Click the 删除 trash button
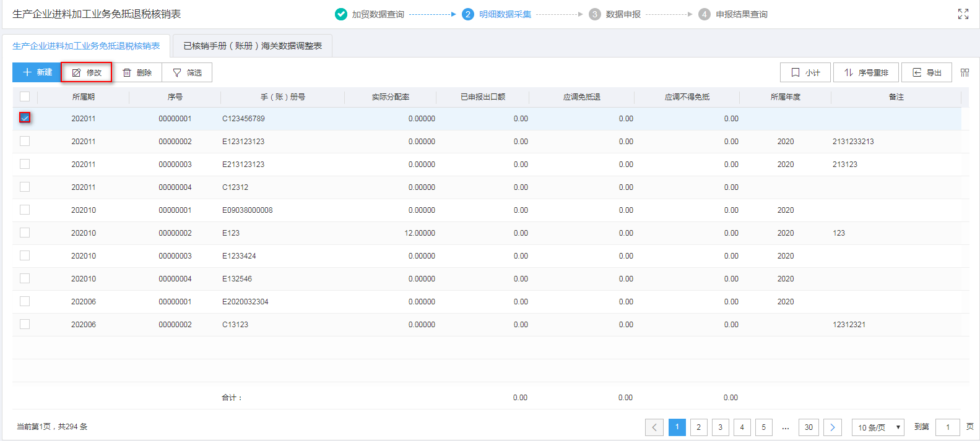Screen dimensions: 980x441 [137, 72]
